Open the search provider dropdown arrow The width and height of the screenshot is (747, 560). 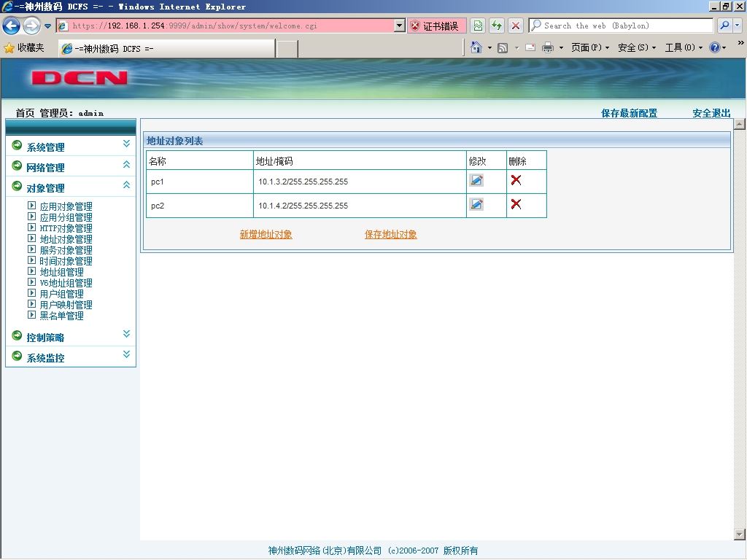[x=738, y=26]
